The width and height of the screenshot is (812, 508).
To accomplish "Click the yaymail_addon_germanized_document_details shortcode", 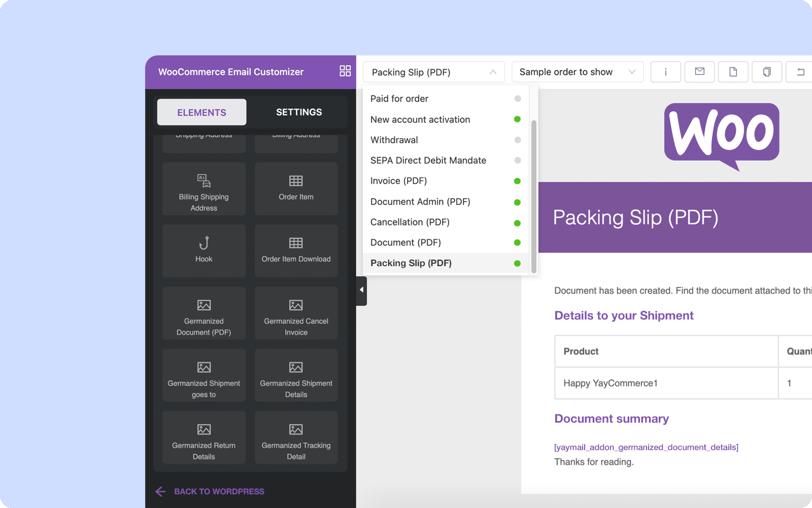I will (x=646, y=447).
